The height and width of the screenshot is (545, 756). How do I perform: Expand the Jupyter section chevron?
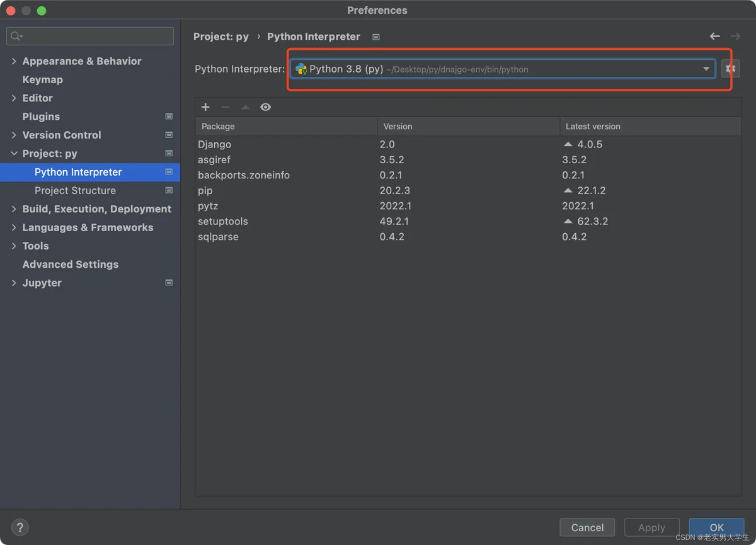pos(14,283)
